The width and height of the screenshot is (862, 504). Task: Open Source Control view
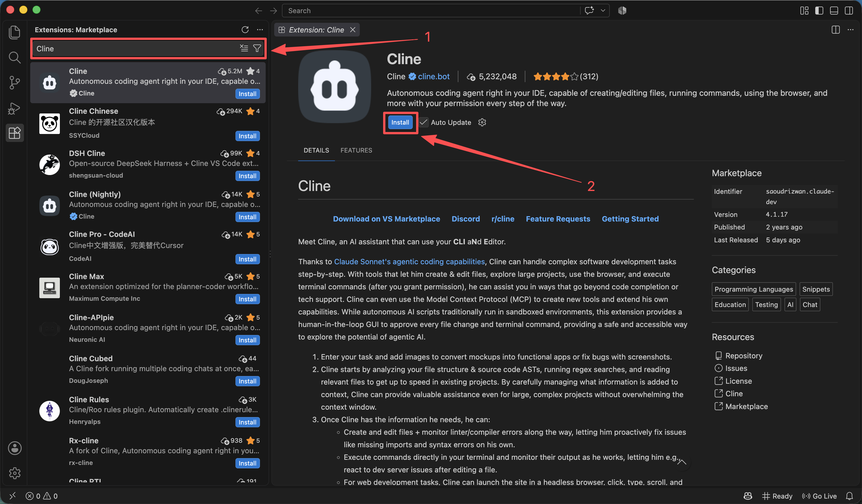click(14, 82)
